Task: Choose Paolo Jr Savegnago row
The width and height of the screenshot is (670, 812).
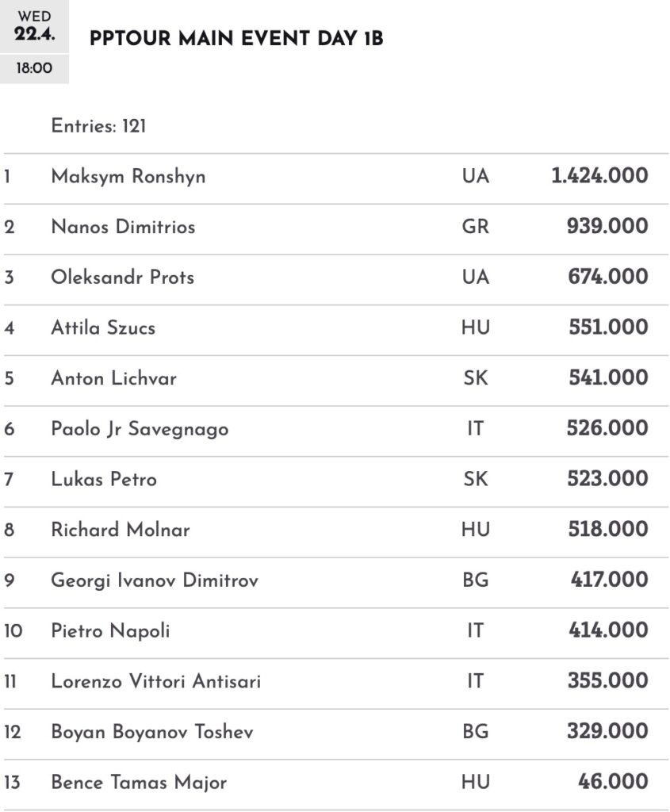Action: coord(140,429)
